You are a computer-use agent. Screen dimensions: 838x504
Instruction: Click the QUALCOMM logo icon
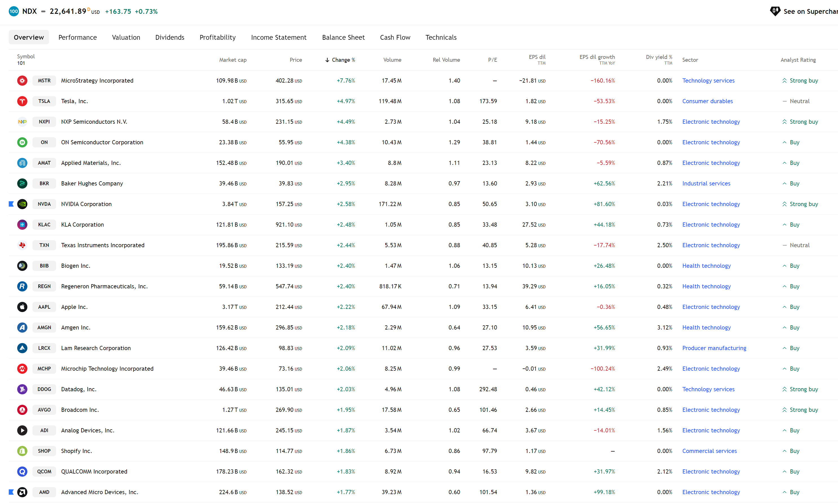click(22, 471)
